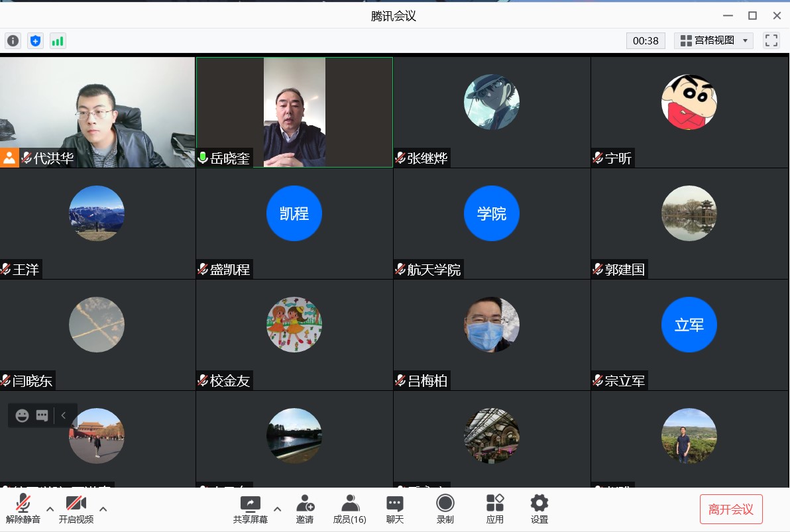Open the 应用 apps icon
790x532 pixels.
click(x=495, y=509)
